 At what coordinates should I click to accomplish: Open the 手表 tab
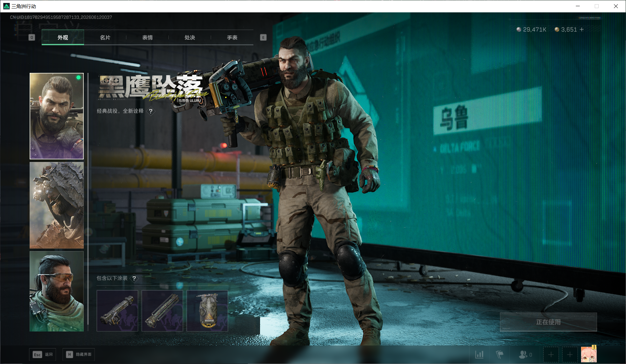coord(232,37)
